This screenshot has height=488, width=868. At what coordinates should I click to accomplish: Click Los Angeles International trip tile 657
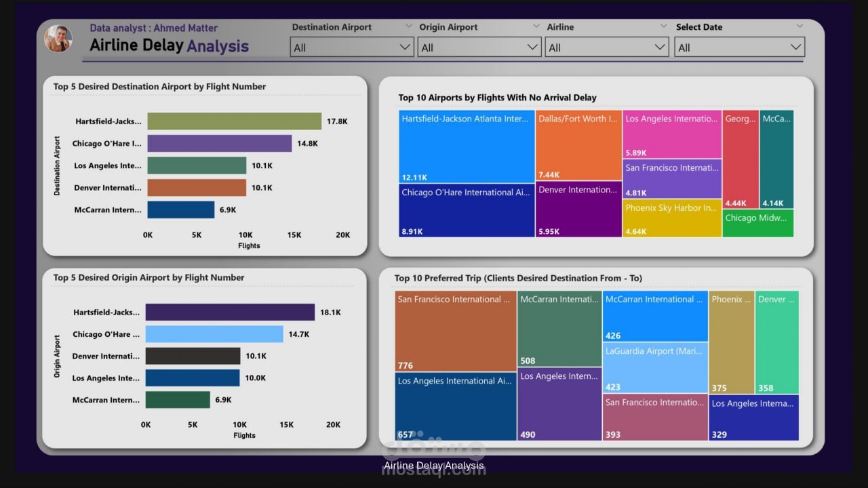tap(456, 407)
